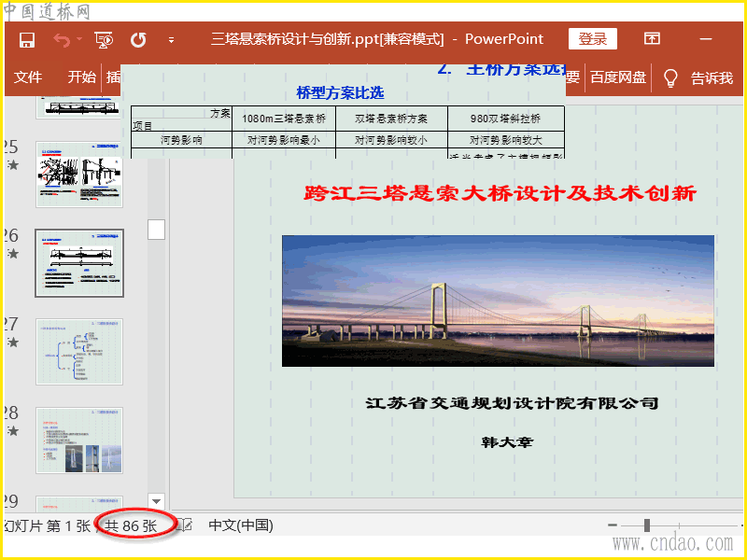
Task: Click the table cell 双塔悬索桥方案
Action: click(x=391, y=119)
